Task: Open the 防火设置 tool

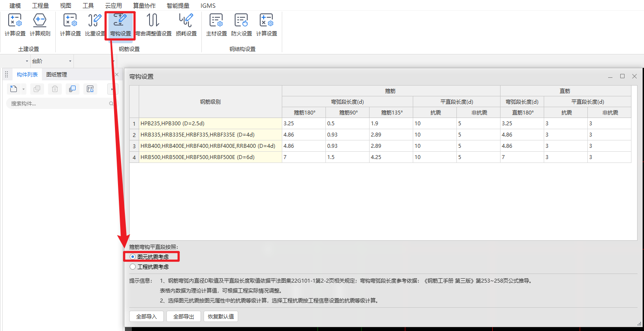Action: [x=242, y=25]
